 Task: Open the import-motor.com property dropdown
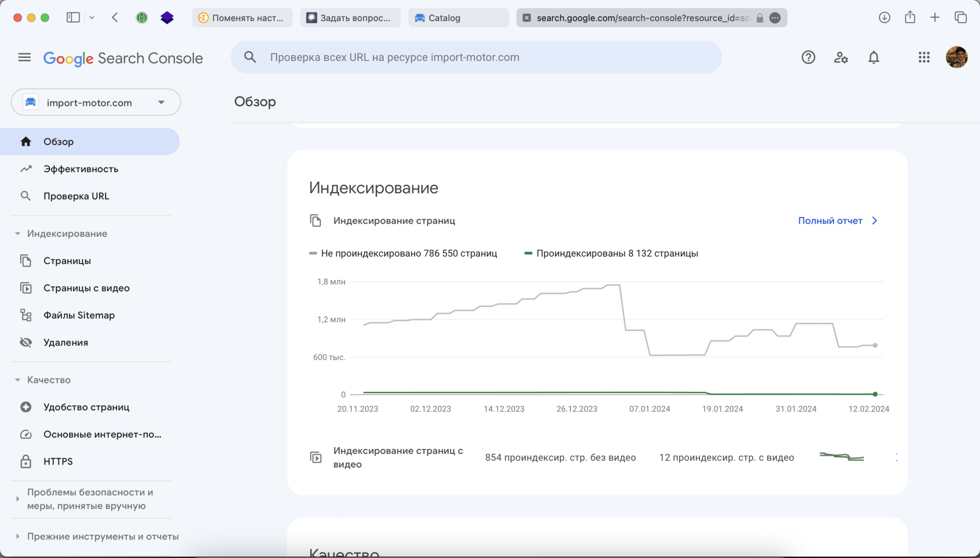point(96,102)
